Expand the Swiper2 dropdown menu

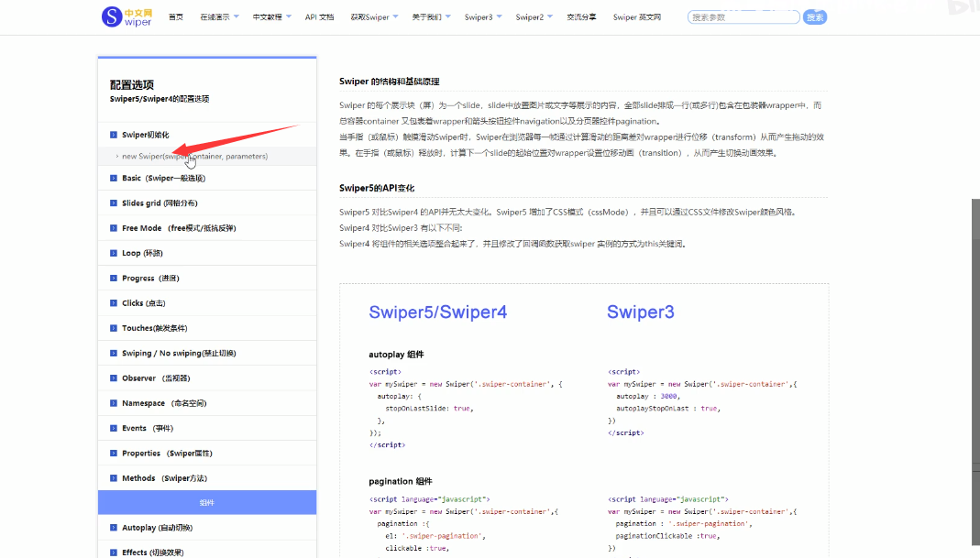pyautogui.click(x=534, y=17)
